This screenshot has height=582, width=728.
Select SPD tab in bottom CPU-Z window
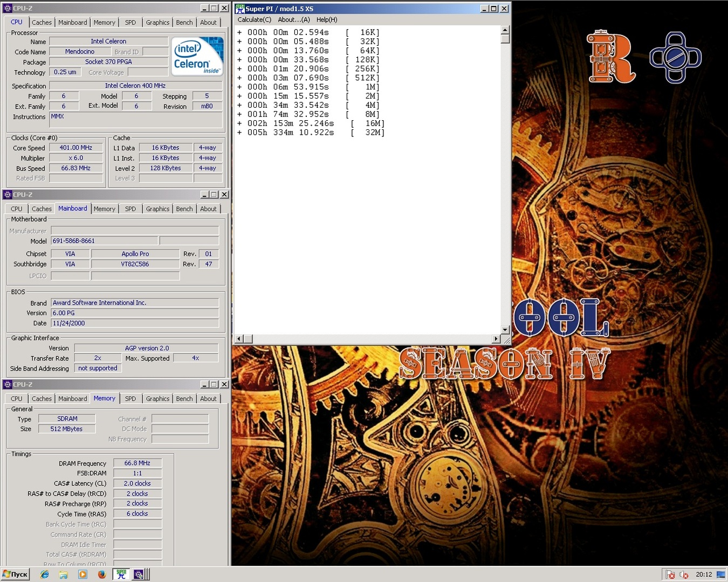click(x=131, y=399)
